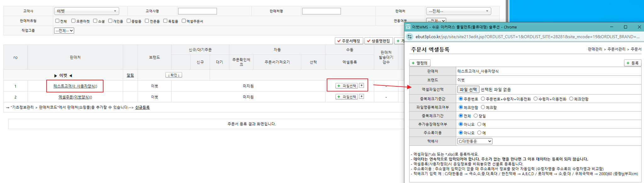
Task: Select 아니오 radio for 주소록이용
Action: [461, 133]
